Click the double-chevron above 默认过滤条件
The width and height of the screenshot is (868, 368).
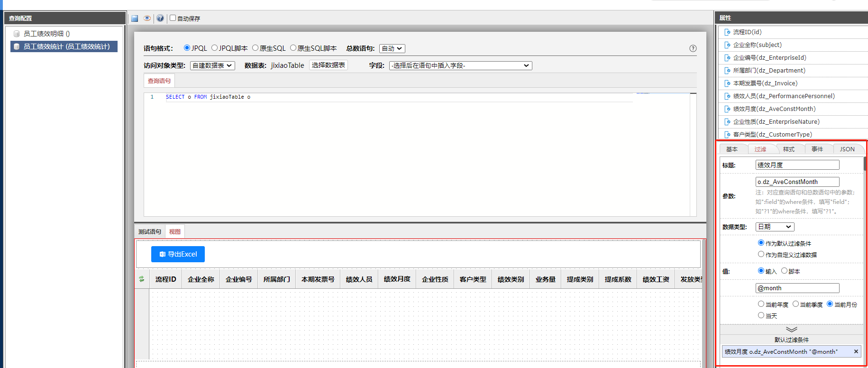791,329
